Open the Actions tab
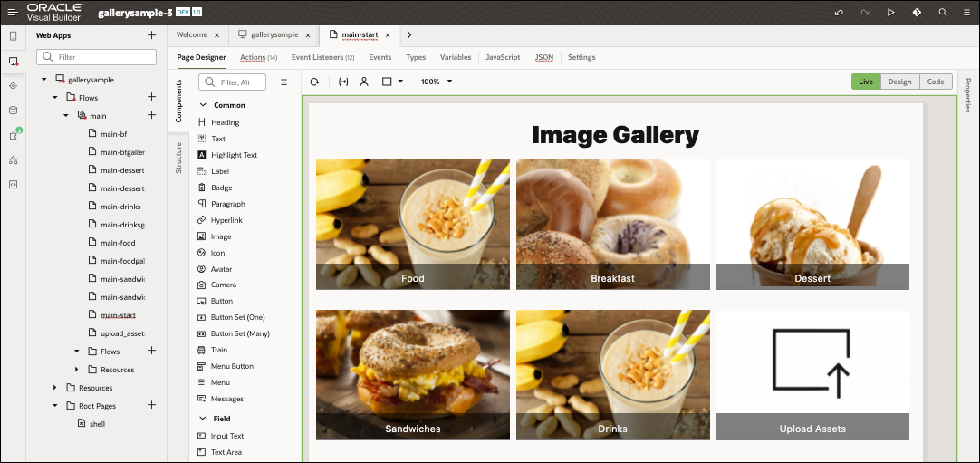Image resolution: width=980 pixels, height=463 pixels. pos(258,57)
